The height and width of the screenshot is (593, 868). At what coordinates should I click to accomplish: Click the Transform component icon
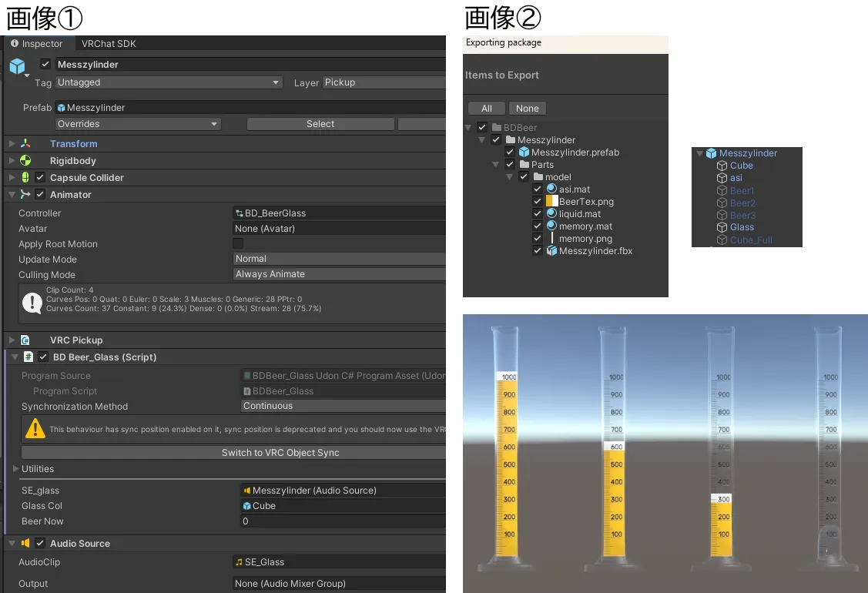pos(25,144)
